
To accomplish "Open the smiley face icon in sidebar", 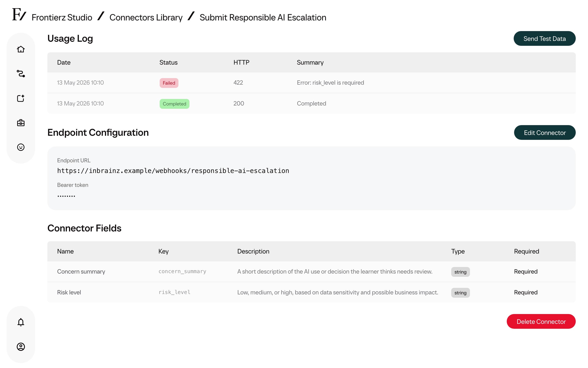I will pyautogui.click(x=21, y=147).
